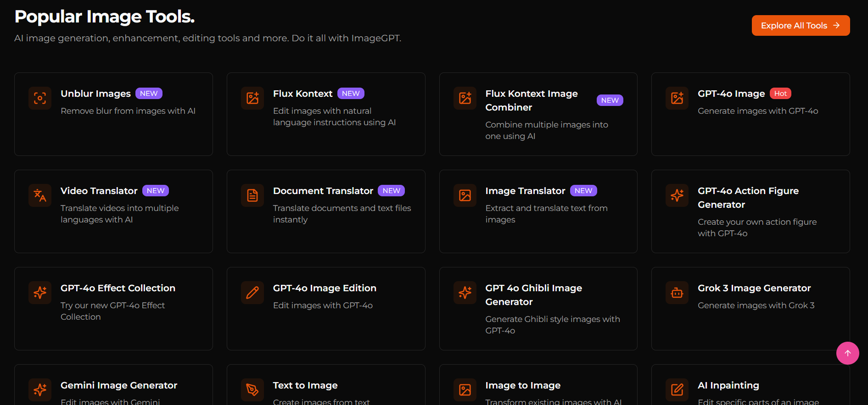Screen dimensions: 868x405
Task: Click 'Generate images with Grok 3' description
Action: point(756,305)
